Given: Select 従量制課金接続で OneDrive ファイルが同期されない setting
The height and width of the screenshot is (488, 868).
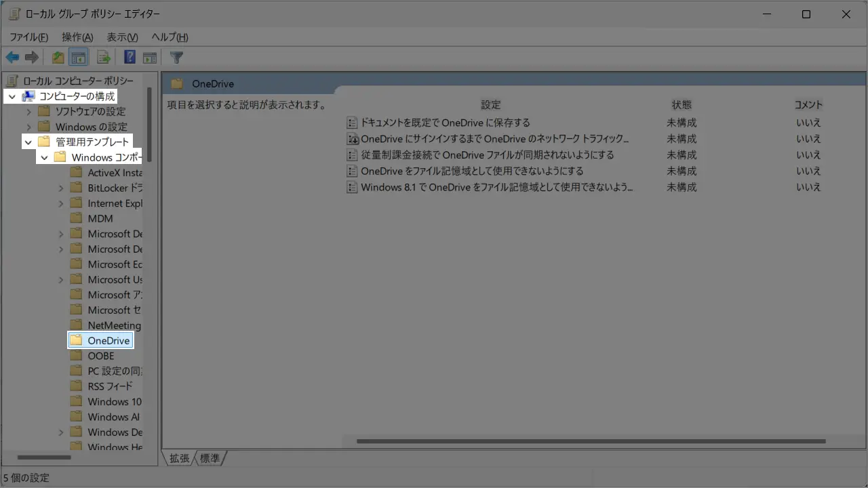Looking at the screenshot, I should (488, 155).
